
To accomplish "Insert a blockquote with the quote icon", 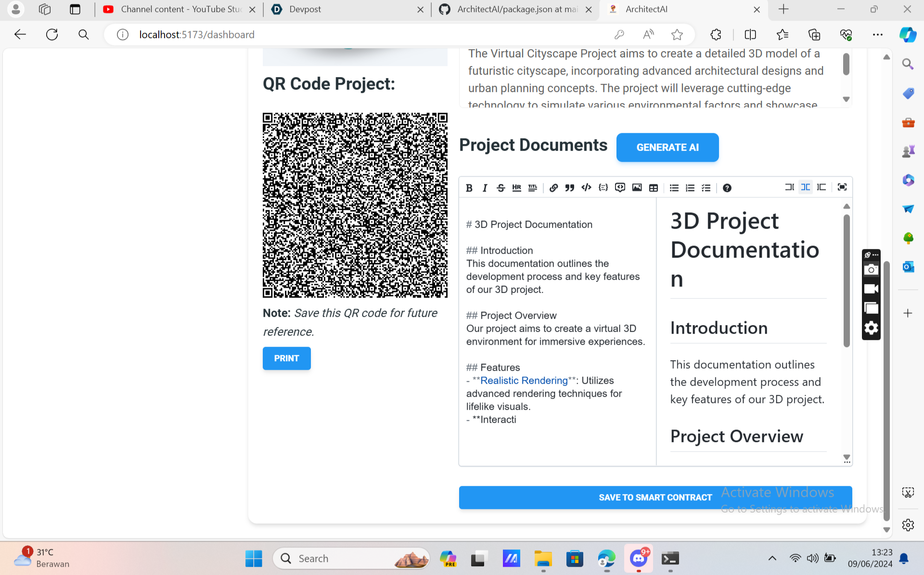I will [570, 188].
